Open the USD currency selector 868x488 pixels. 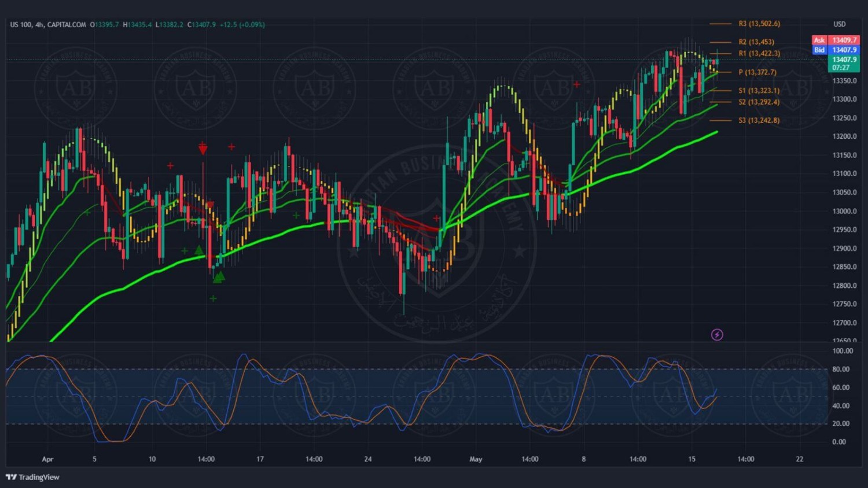click(x=839, y=24)
